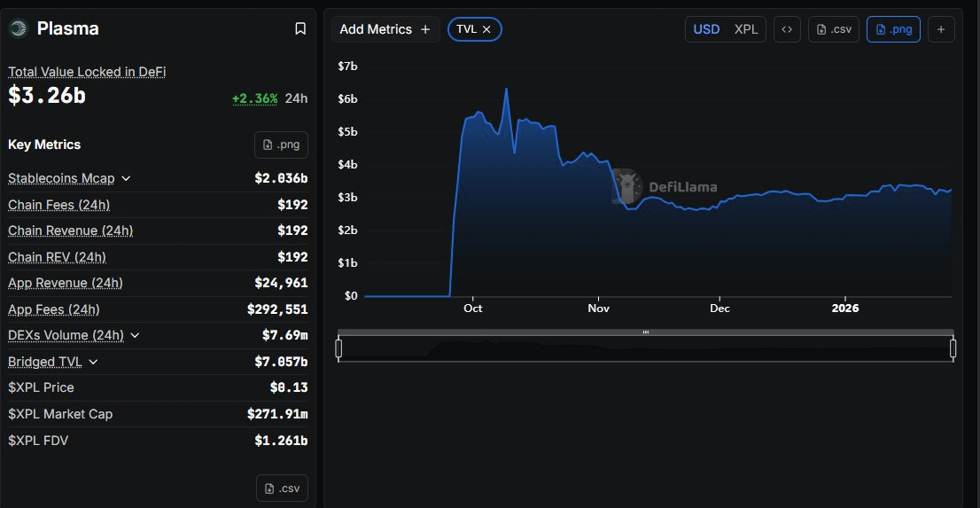Click the Plasma chain logo icon
Viewport: 980px width, 508px height.
pyautogui.click(x=19, y=29)
